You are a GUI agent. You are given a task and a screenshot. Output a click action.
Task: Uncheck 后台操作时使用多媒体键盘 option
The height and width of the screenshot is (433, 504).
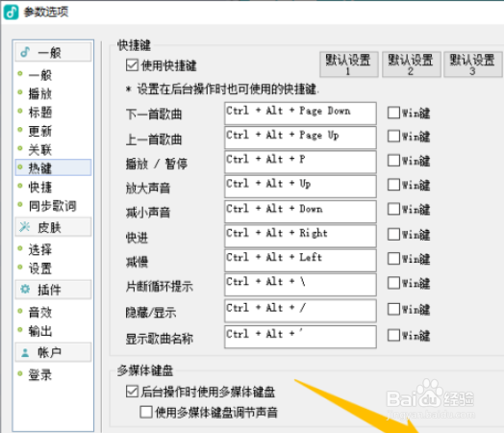pyautogui.click(x=132, y=392)
